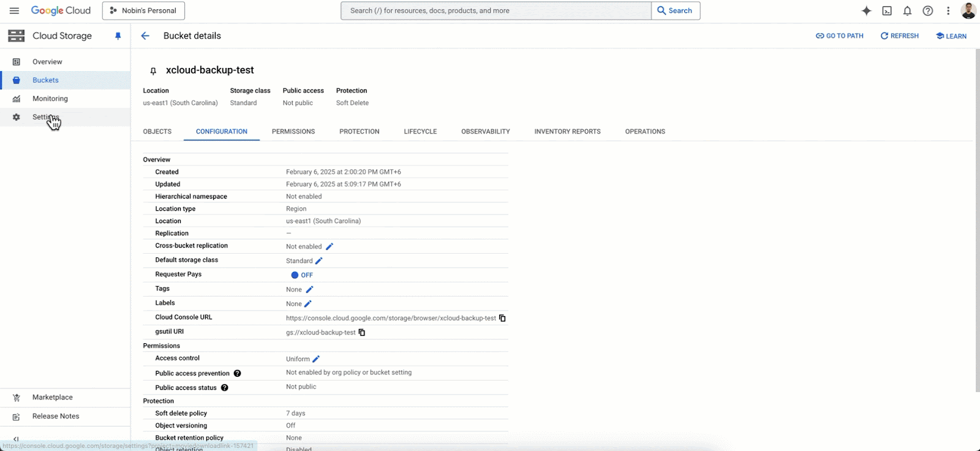Click the 'Soft Delete' Protection value
Image resolution: width=980 pixels, height=451 pixels.
click(352, 103)
